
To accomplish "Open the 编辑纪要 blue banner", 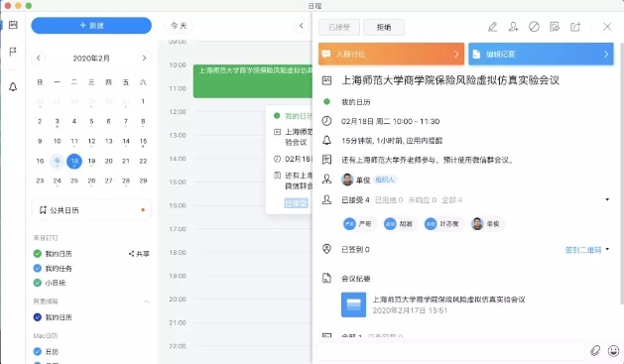I will point(541,55).
